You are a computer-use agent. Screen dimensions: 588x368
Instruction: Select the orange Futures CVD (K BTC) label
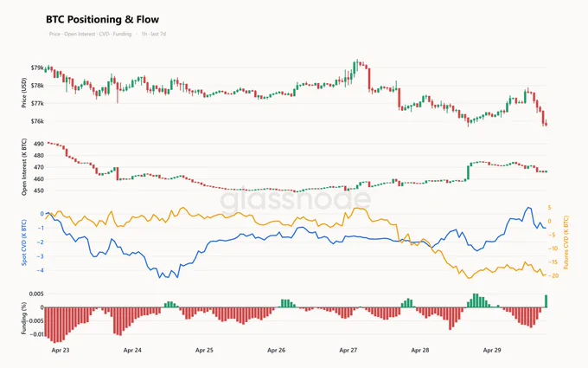pos(566,242)
